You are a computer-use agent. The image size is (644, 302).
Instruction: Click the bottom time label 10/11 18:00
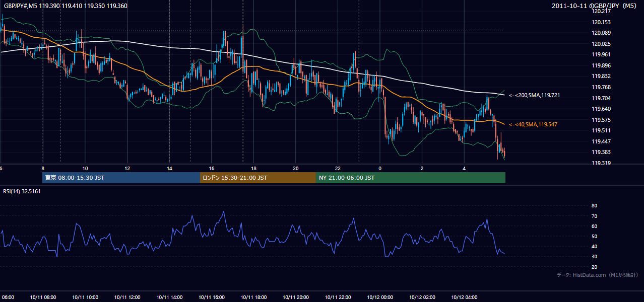pos(253,297)
